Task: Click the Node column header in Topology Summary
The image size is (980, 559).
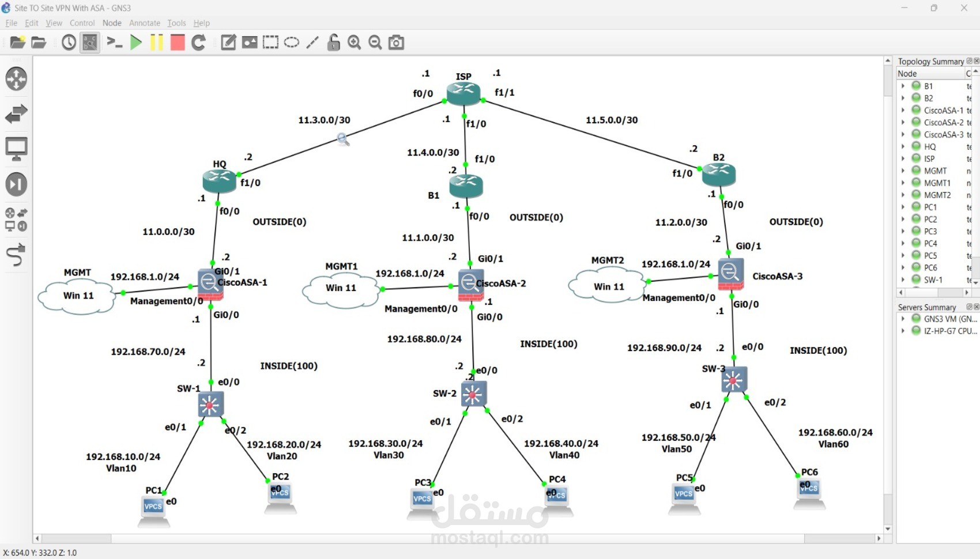Action: click(x=930, y=73)
